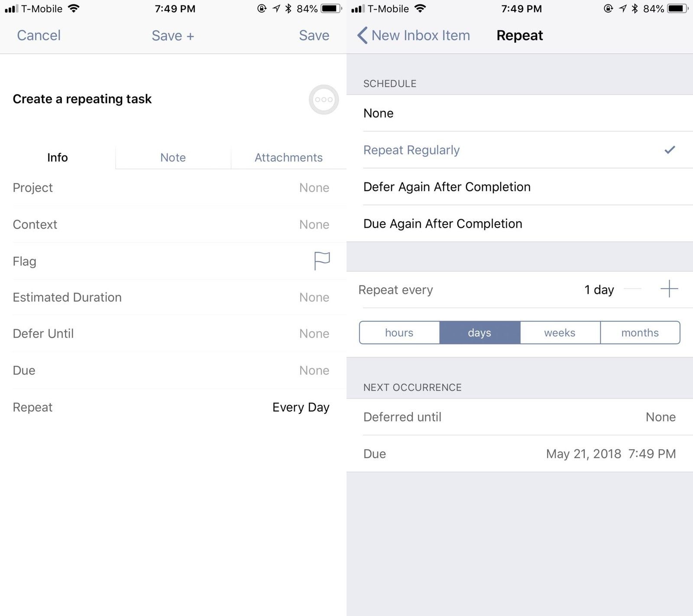Select Defer Again After Completion
The image size is (693, 616).
pos(447,187)
